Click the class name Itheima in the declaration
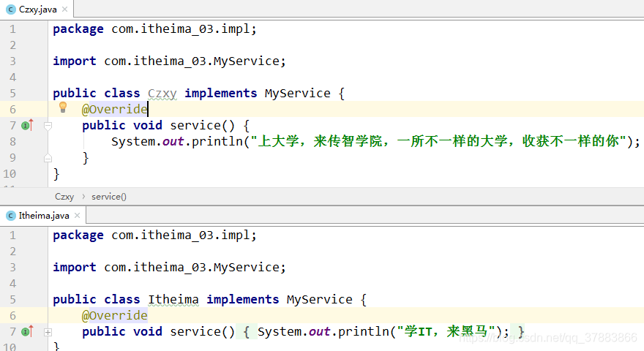 173,300
